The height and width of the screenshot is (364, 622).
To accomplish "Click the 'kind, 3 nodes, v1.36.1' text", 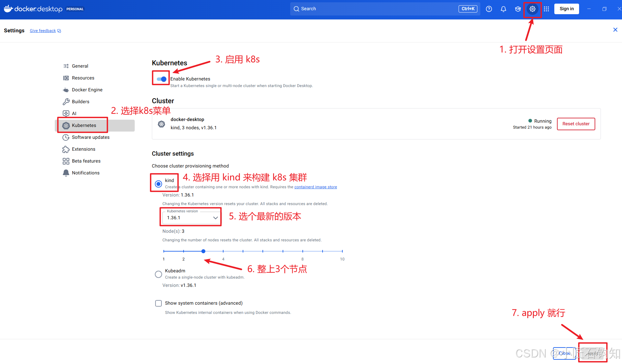I will coord(193,128).
